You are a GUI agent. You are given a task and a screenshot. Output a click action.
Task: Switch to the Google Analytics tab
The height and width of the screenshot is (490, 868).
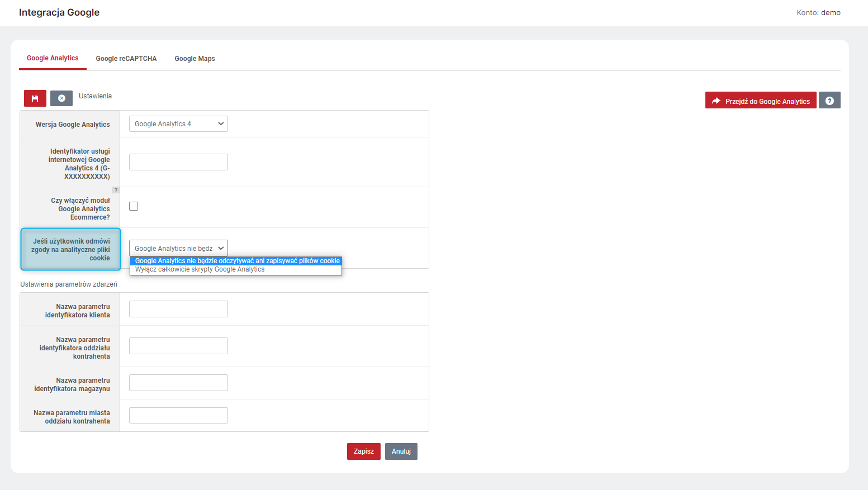pos(53,58)
